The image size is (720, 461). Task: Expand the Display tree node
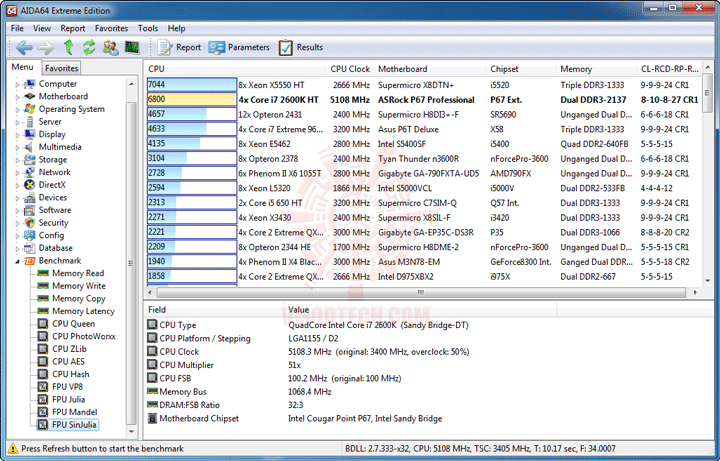click(x=17, y=135)
